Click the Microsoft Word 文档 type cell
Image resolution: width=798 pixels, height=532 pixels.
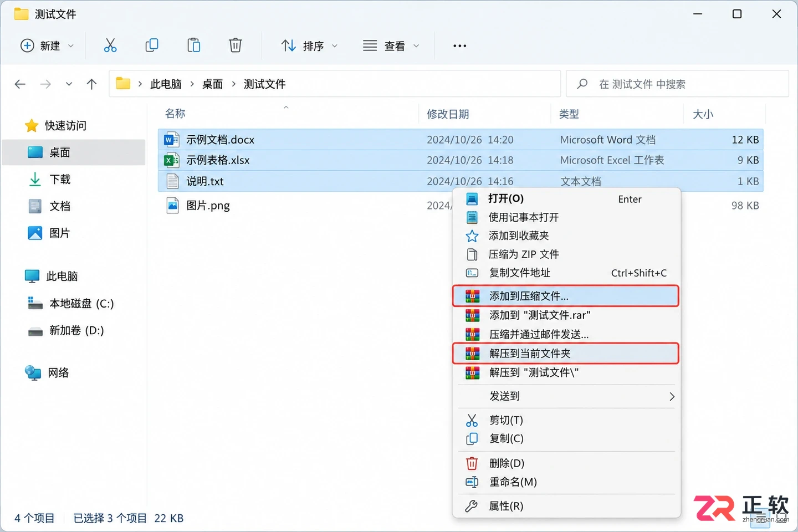click(608, 140)
